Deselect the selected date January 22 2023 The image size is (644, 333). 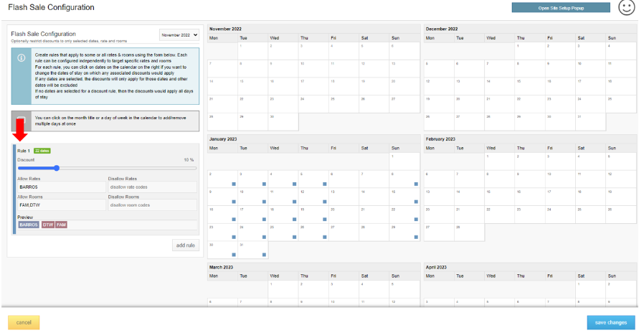[x=404, y=214]
